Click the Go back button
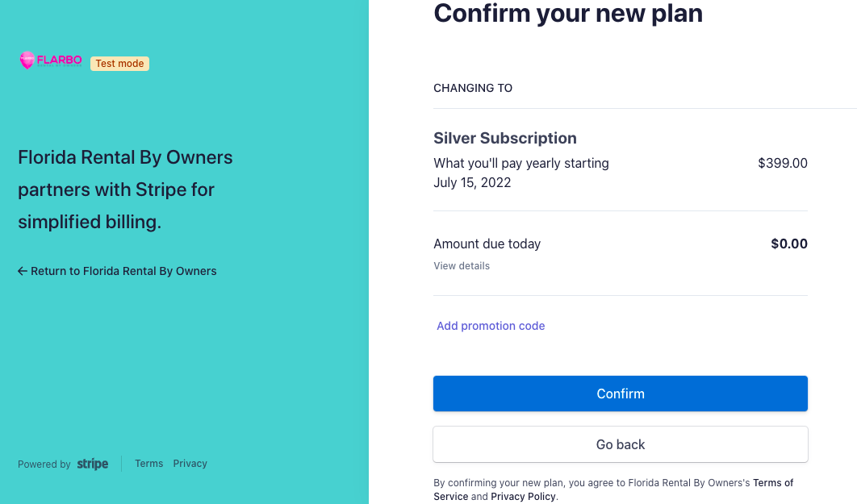Viewport: 857px width, 504px height. click(620, 444)
